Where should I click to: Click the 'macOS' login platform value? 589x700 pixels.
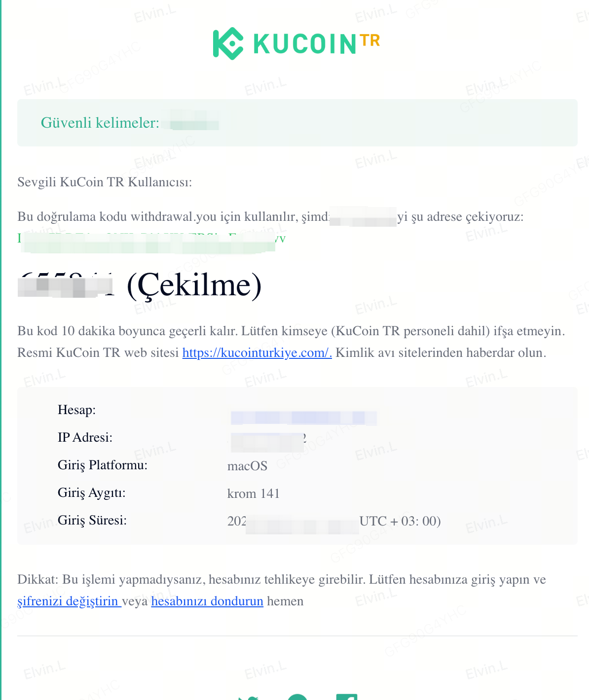pos(247,466)
